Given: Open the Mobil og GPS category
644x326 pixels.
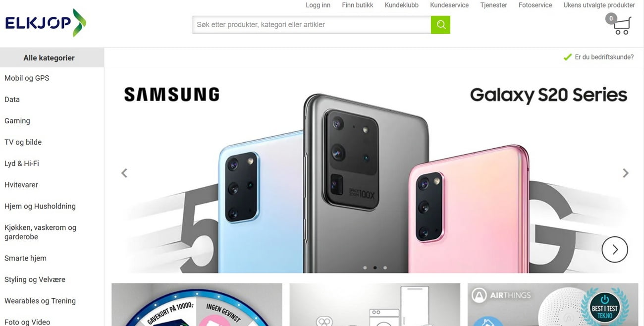Looking at the screenshot, I should point(27,78).
